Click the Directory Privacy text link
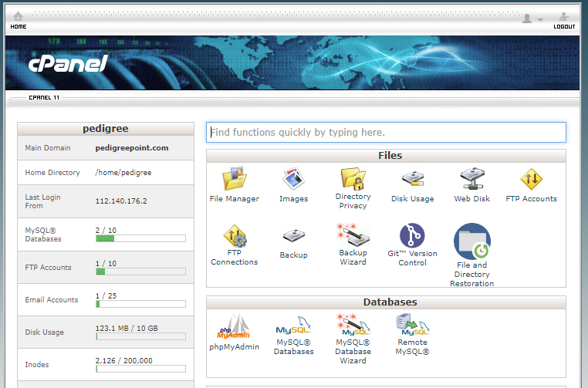This screenshot has height=388, width=588. click(353, 201)
